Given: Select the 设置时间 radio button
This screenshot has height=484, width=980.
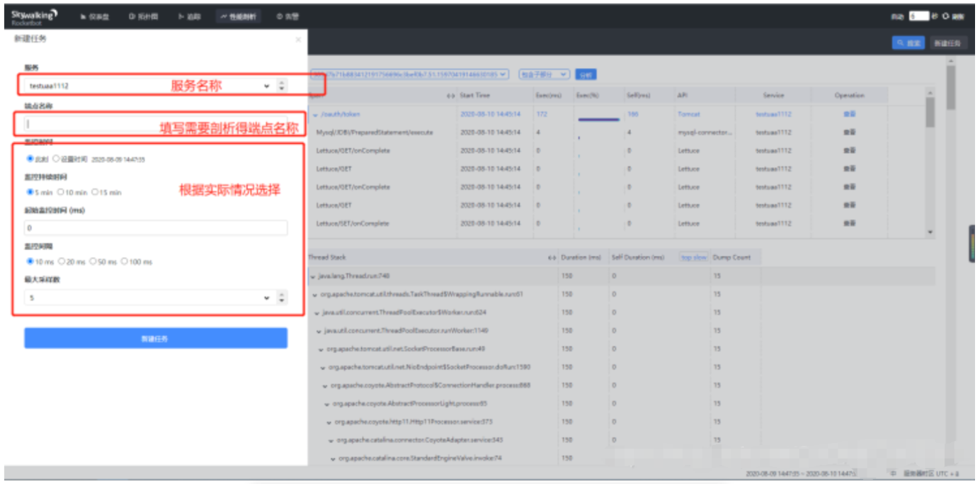Looking at the screenshot, I should point(56,159).
